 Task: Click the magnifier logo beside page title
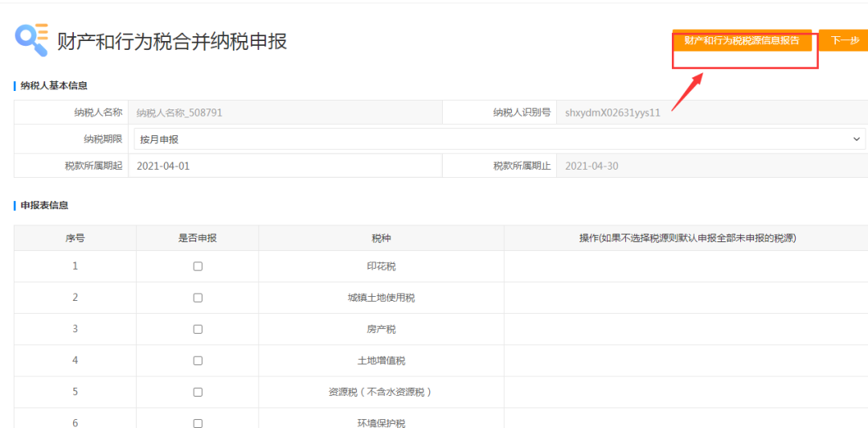coord(31,40)
